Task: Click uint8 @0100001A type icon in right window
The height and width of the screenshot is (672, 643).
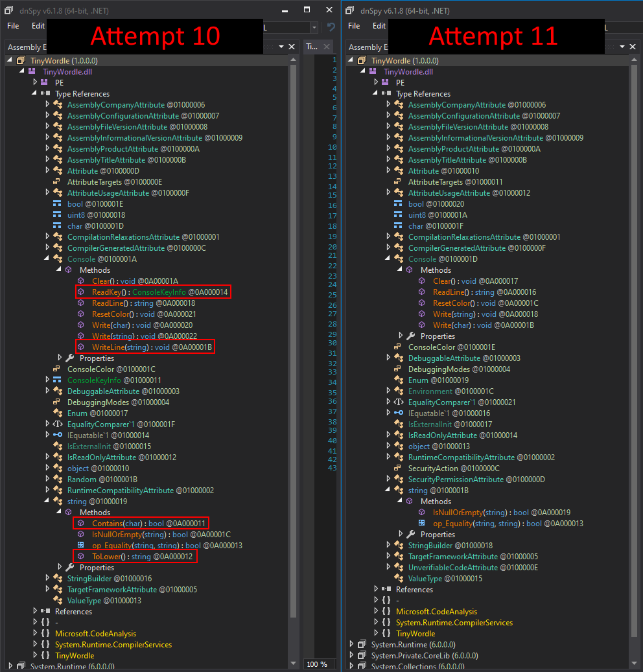Action: 398,214
